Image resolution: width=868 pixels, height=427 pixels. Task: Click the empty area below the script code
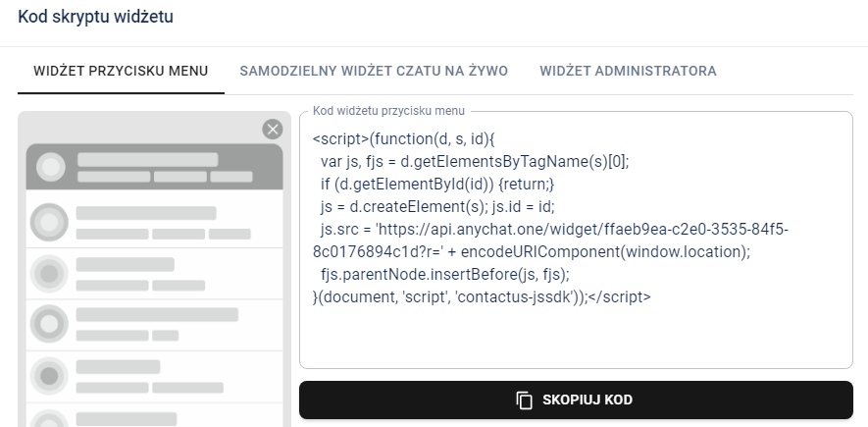click(x=576, y=339)
